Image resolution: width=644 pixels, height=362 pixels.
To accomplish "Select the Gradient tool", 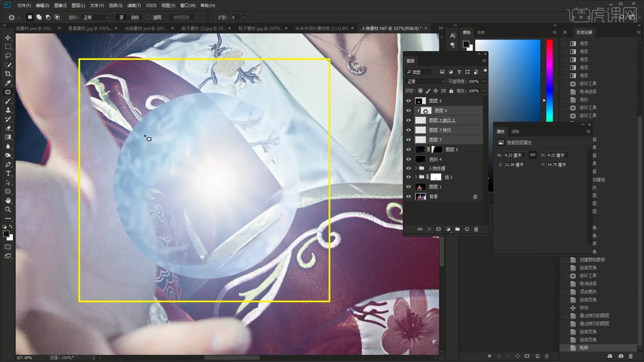I will point(8,137).
